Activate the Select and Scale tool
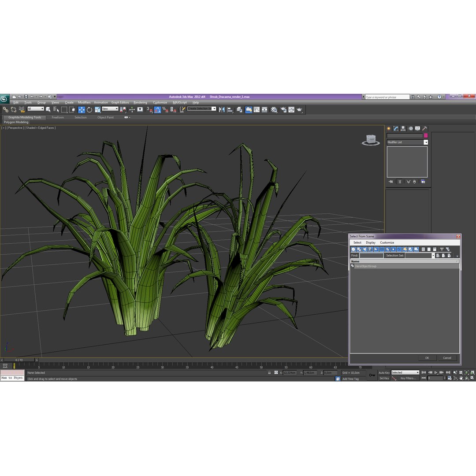The height and width of the screenshot is (476, 476). pyautogui.click(x=97, y=110)
